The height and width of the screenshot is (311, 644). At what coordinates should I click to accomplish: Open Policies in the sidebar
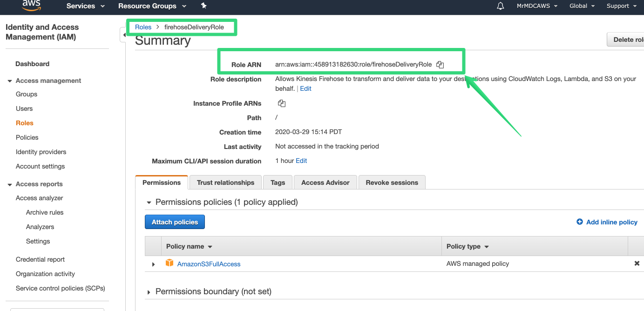[x=27, y=137]
